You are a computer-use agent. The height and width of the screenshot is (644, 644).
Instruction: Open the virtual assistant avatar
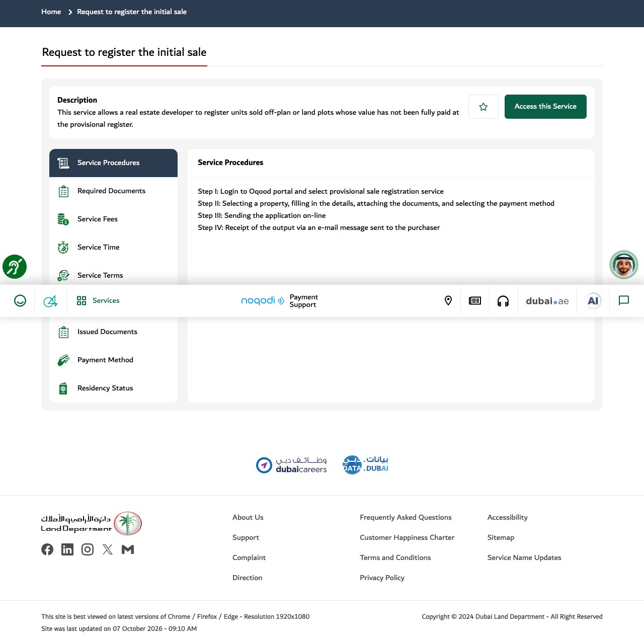tap(624, 265)
